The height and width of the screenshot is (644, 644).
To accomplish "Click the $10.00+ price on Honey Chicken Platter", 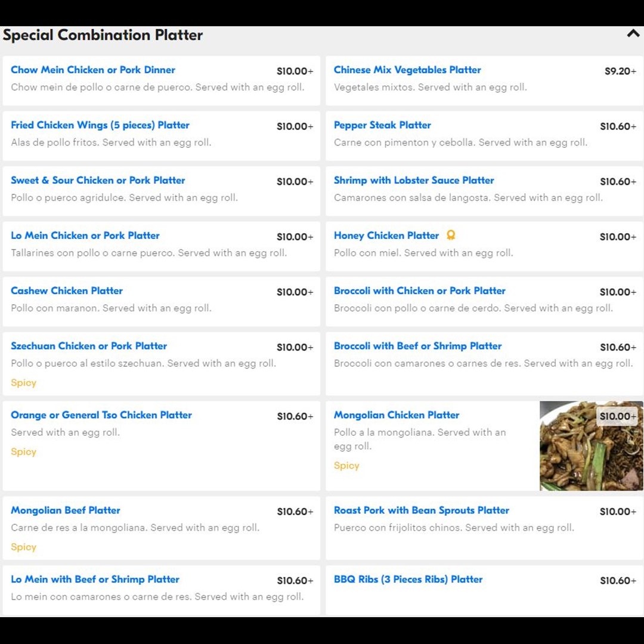I will [x=618, y=237].
